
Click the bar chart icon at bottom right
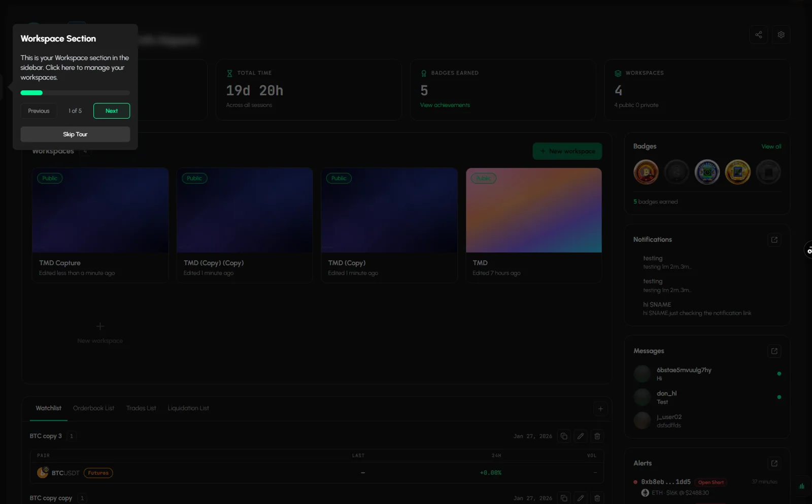click(802, 486)
